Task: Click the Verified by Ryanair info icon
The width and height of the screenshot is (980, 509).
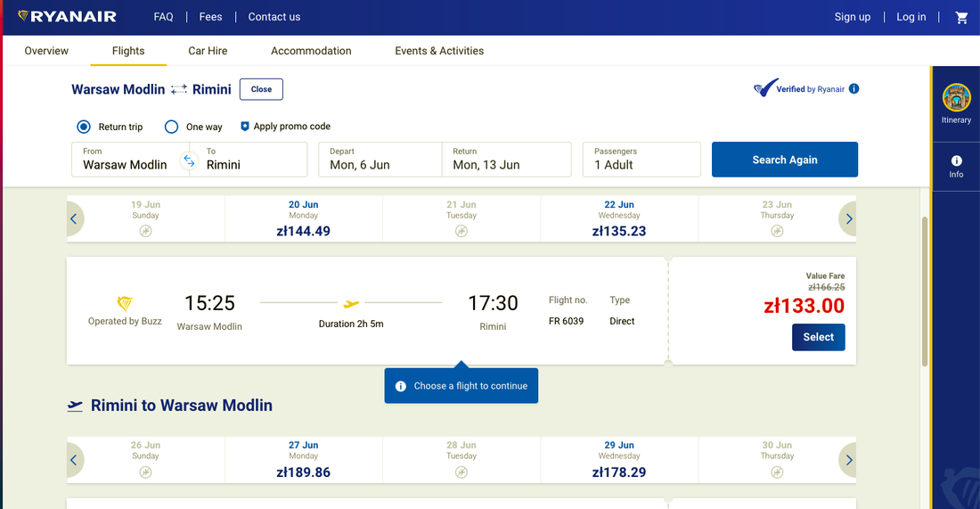Action: pyautogui.click(x=854, y=89)
